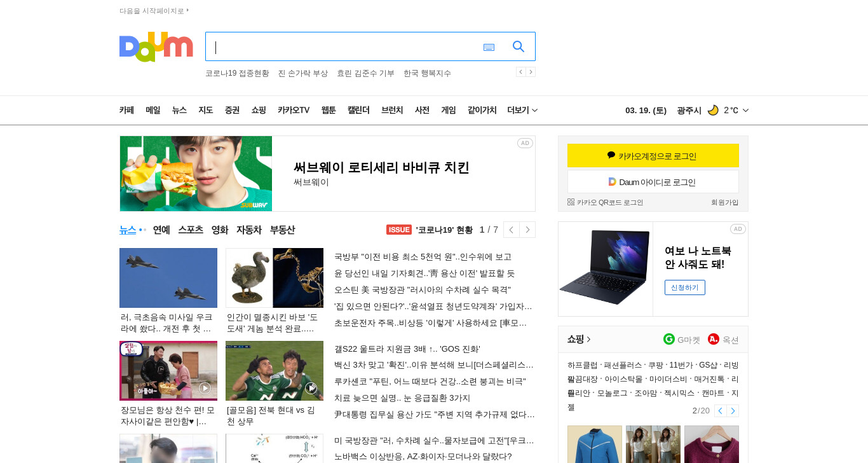Click the 03. 19. (토) date

point(646,110)
